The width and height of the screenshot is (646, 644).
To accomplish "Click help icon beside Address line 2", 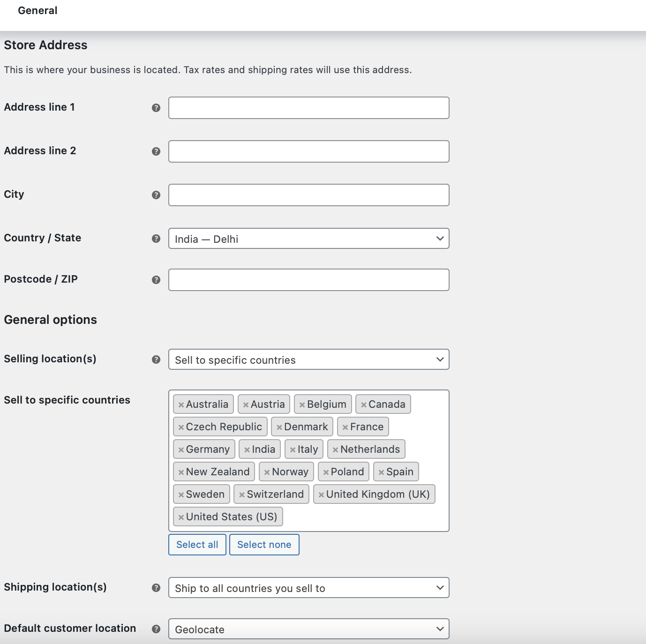I will [x=156, y=151].
